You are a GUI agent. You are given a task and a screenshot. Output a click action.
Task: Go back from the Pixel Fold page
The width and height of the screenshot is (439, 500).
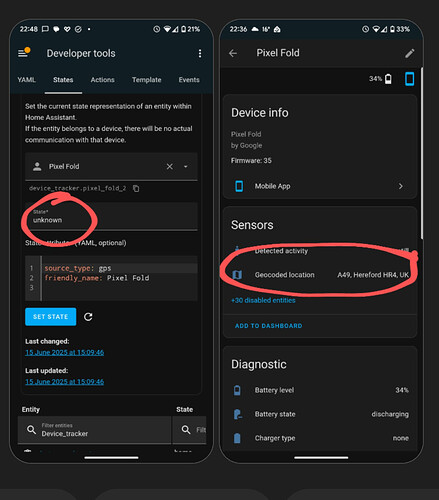tap(233, 53)
